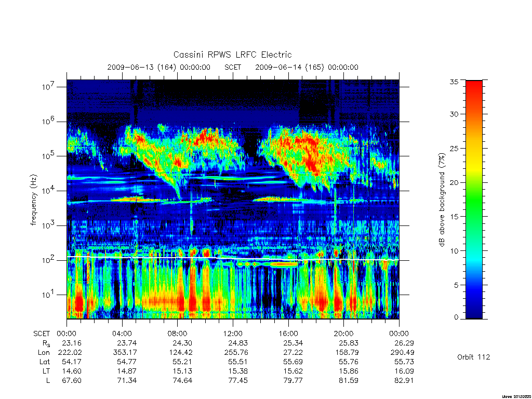
Task: Click the Lon value '290.49'
Action: [x=402, y=353]
